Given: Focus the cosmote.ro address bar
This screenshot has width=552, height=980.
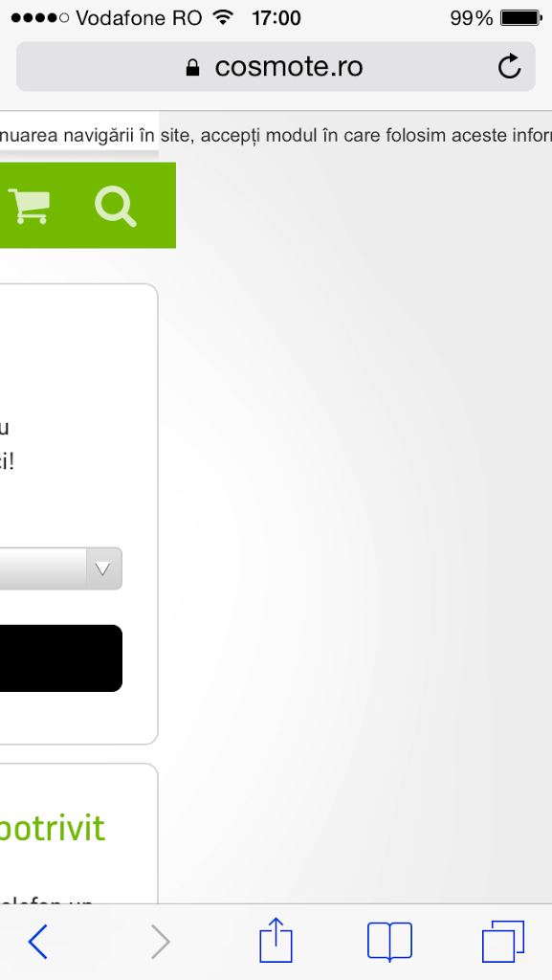Looking at the screenshot, I should click(276, 66).
